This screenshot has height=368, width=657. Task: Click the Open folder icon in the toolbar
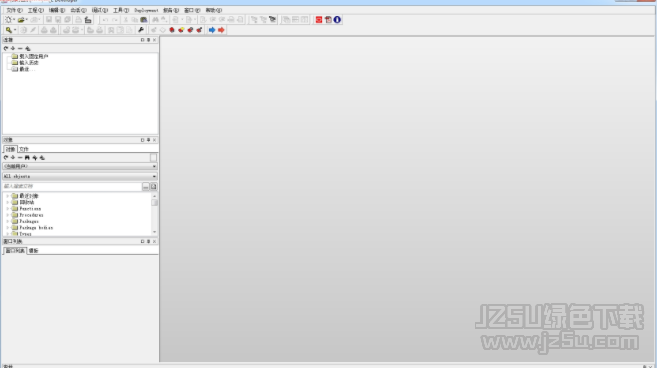(x=21, y=20)
